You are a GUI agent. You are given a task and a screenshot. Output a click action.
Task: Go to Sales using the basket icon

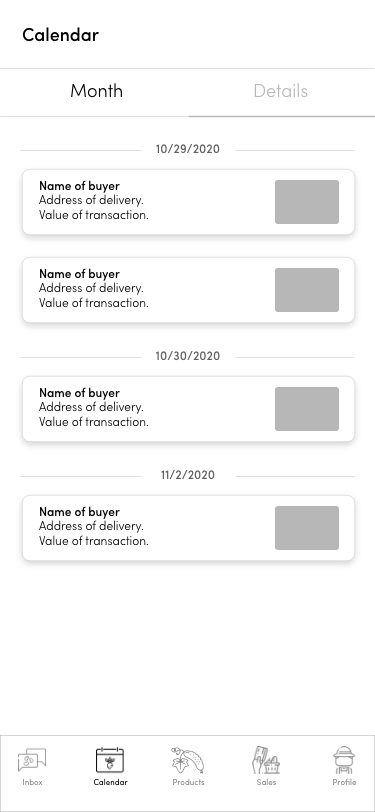(266, 760)
